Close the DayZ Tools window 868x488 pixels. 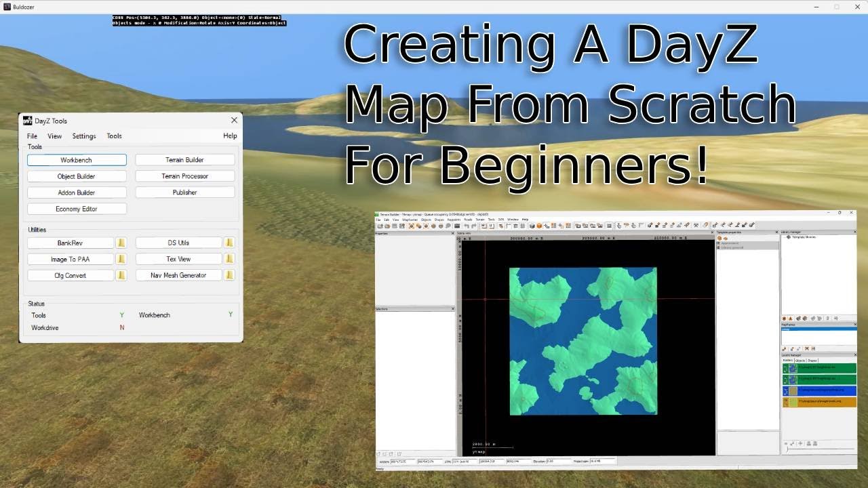tap(234, 120)
